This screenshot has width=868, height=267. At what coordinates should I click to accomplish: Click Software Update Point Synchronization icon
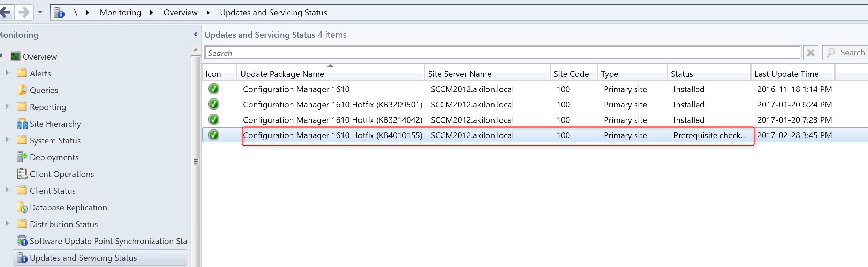point(22,241)
